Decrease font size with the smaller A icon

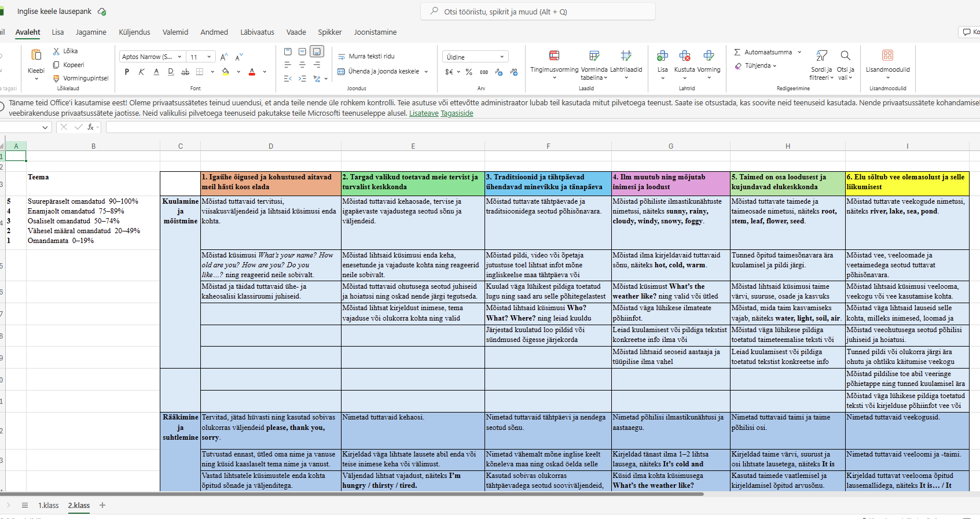pos(238,57)
